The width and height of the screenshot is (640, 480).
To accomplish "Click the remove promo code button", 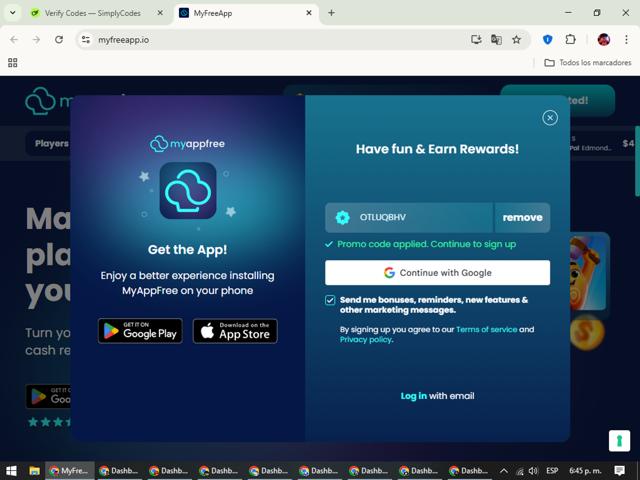I will pyautogui.click(x=522, y=218).
